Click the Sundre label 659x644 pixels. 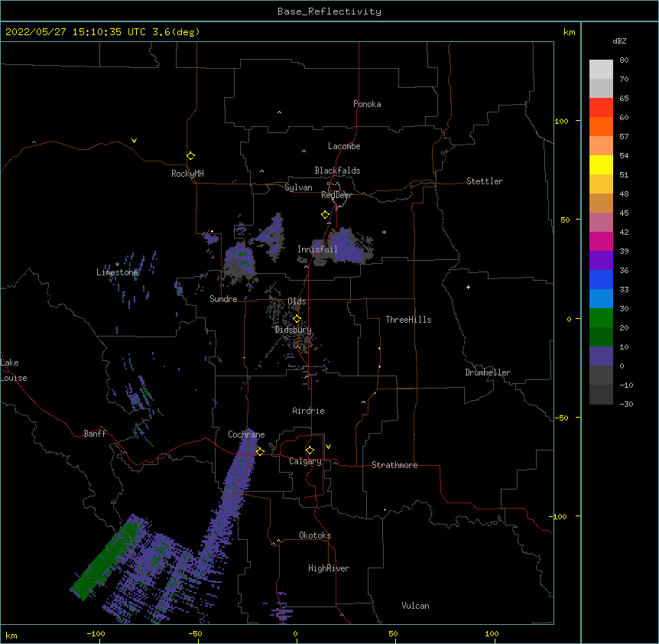coord(223,299)
